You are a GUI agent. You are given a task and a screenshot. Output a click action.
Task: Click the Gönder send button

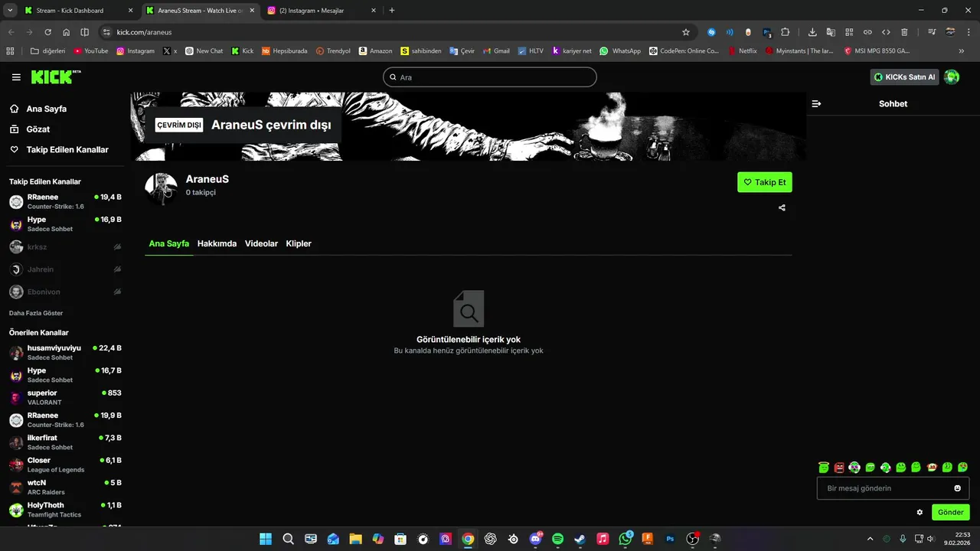pos(950,512)
